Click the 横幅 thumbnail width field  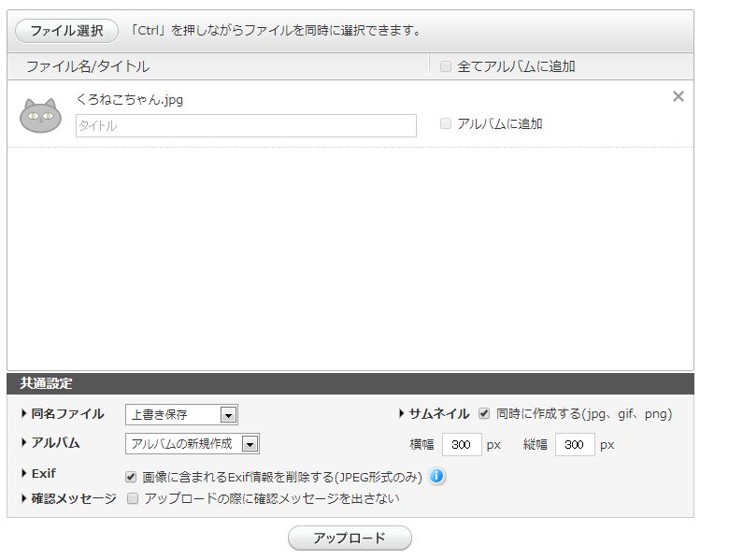[462, 445]
